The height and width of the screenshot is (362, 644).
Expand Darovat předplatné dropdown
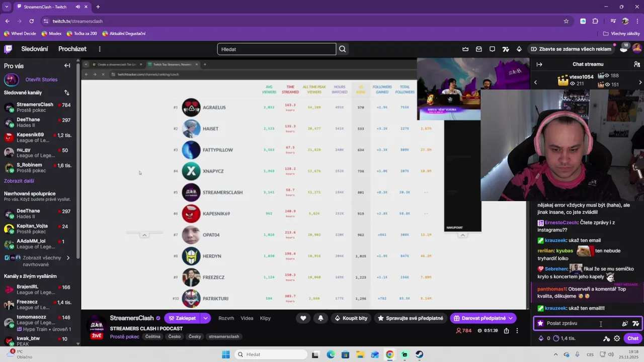point(511,318)
